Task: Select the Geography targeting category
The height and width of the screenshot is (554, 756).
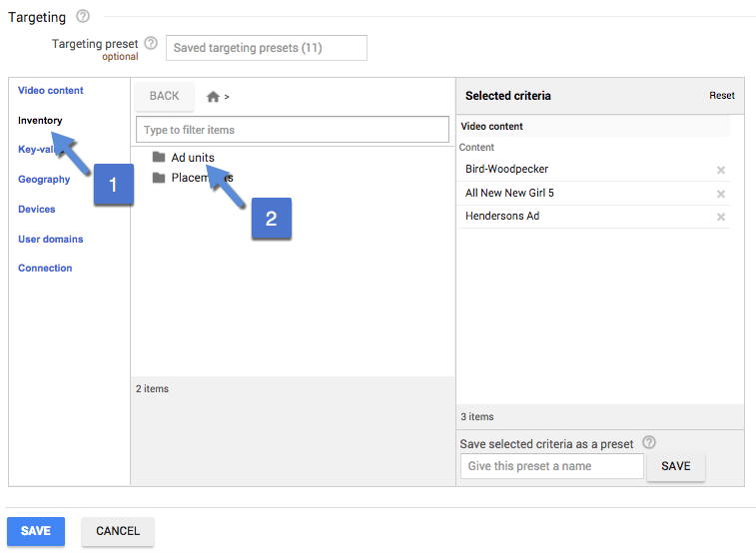Action: [x=44, y=180]
